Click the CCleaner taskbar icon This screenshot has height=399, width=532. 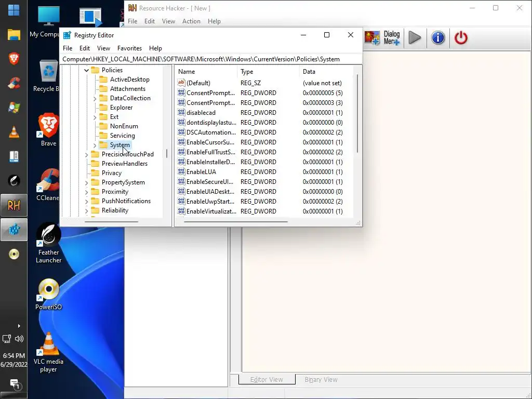pyautogui.click(x=14, y=83)
